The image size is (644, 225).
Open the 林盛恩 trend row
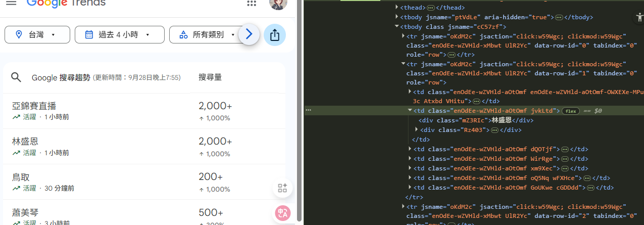pos(144,146)
